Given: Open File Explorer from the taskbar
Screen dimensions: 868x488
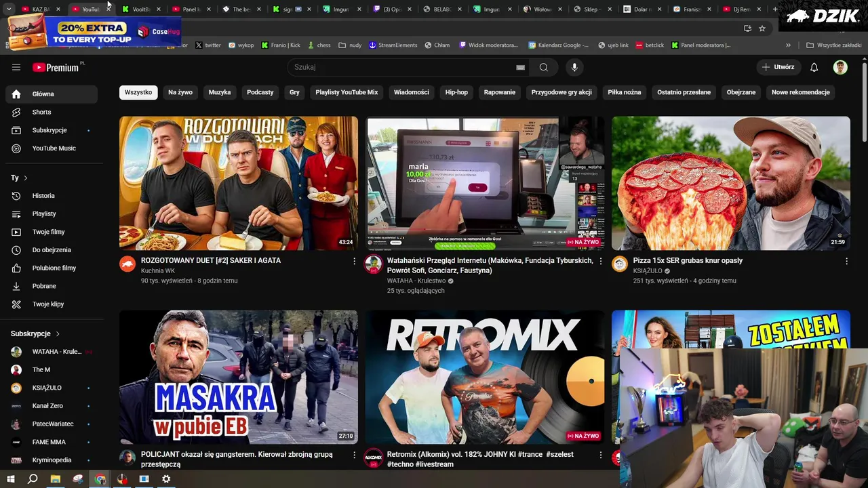Looking at the screenshot, I should point(55,479).
